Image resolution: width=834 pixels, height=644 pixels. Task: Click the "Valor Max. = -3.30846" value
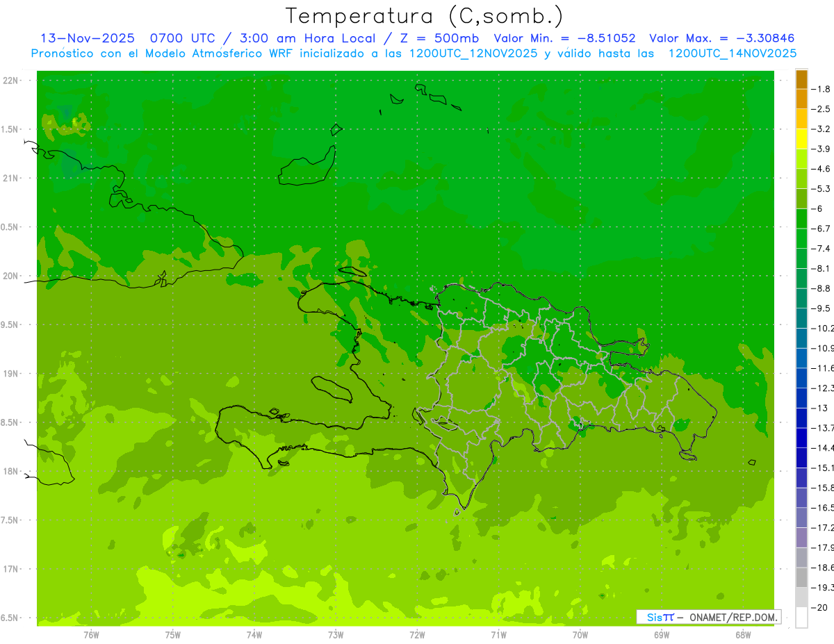pyautogui.click(x=721, y=38)
